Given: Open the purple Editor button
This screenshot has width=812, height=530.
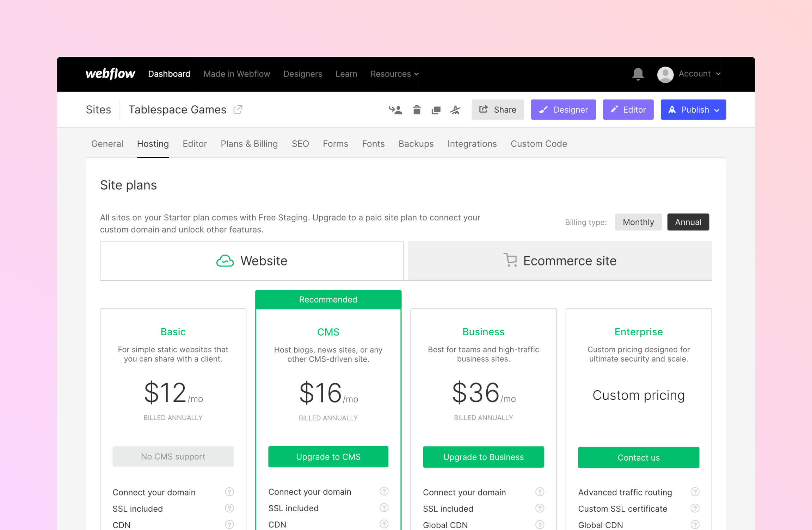Looking at the screenshot, I should click(x=628, y=110).
